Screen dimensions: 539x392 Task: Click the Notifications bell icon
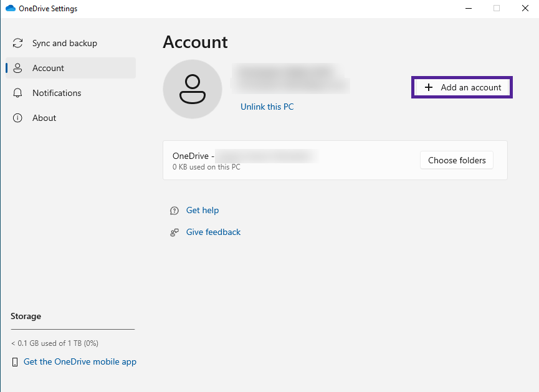point(18,93)
